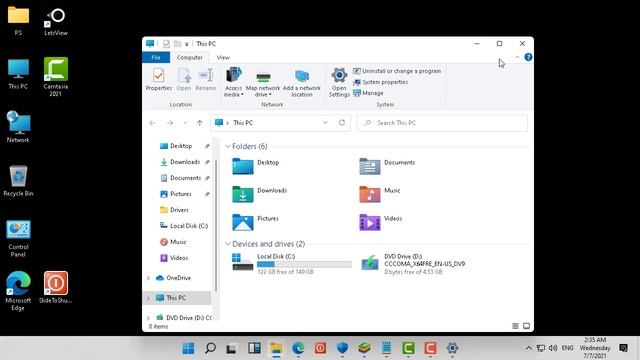
Task: Open Customize Quick Access Toolbar dropdown
Action: tap(187, 44)
